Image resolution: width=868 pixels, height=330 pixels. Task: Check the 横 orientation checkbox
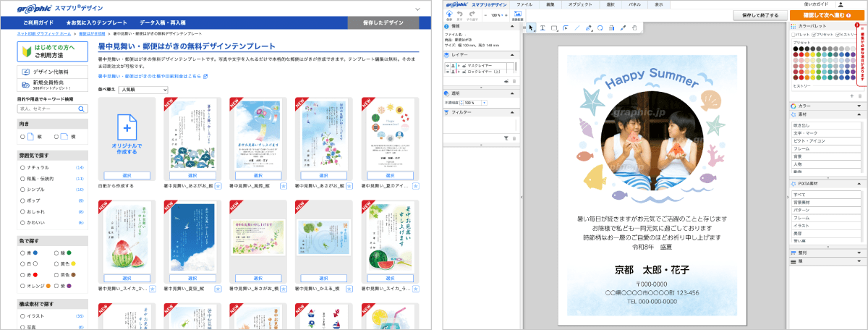click(57, 136)
